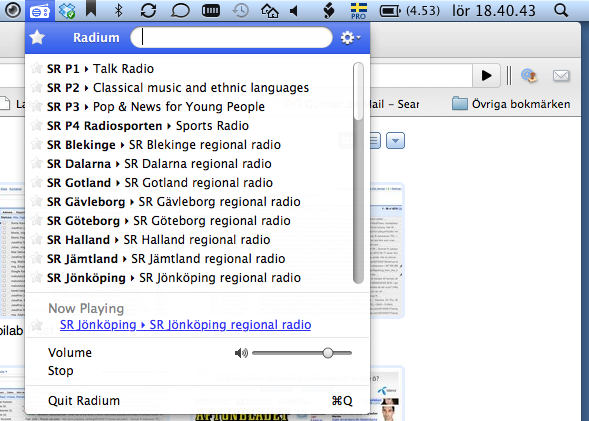The image size is (589, 421).
Task: Open the Dropbox menu bar icon
Action: (67, 11)
